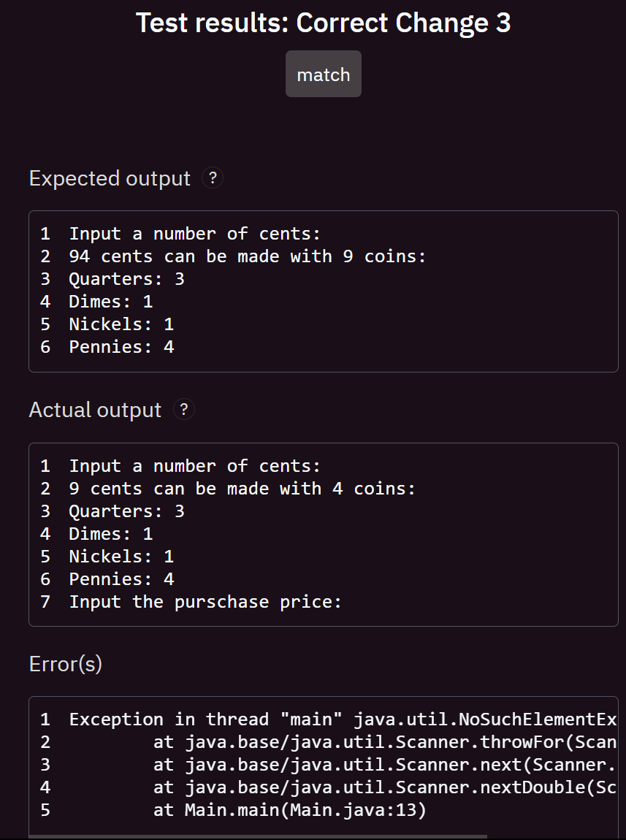Click the help icon beside Actual output
This screenshot has height=840, width=626.
[x=183, y=409]
